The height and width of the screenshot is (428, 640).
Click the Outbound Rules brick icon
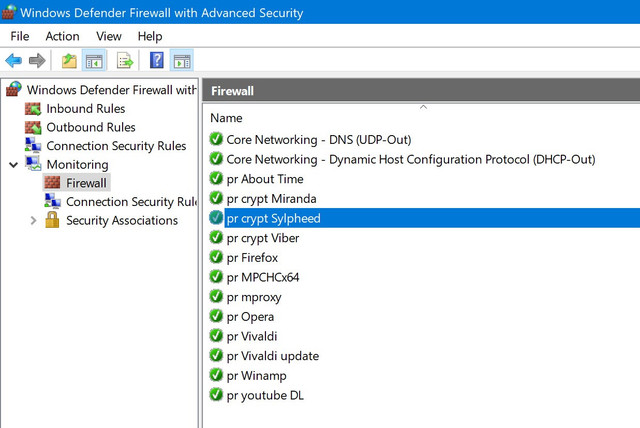[33, 127]
